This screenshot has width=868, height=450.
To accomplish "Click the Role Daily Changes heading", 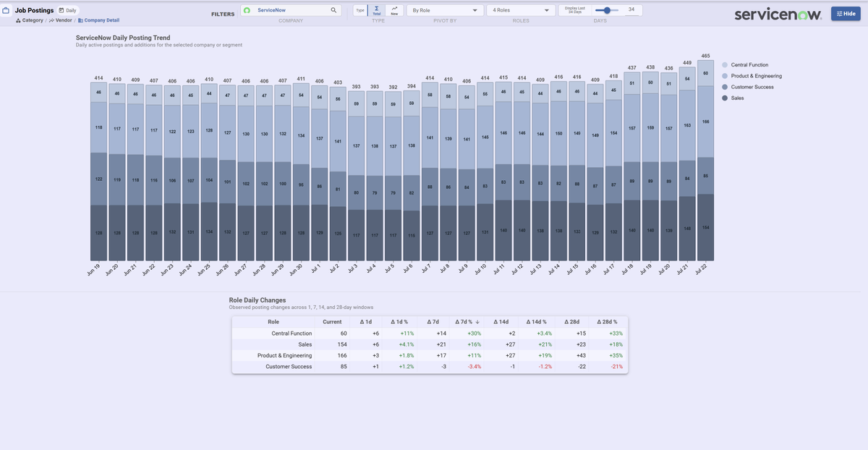I will point(257,300).
